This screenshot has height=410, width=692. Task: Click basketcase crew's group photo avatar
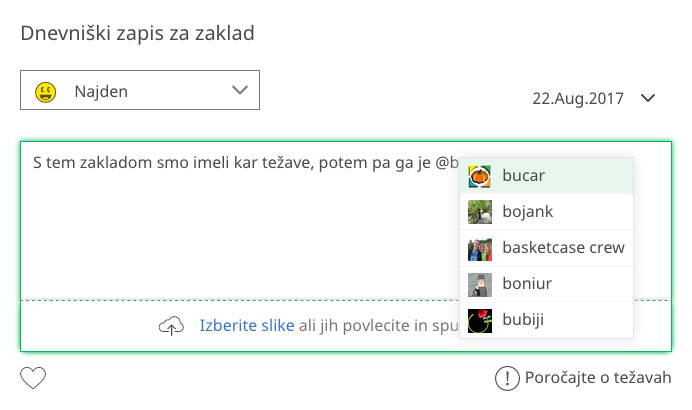(x=480, y=248)
